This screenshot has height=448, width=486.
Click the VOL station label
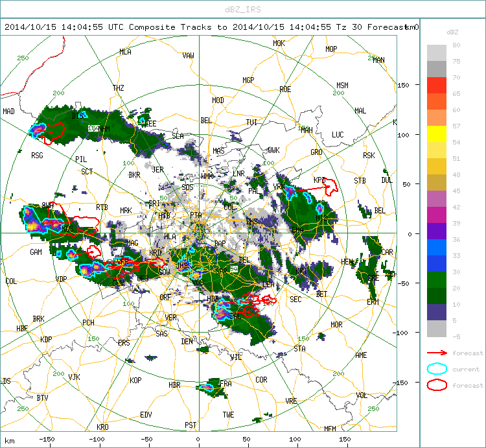point(362,395)
